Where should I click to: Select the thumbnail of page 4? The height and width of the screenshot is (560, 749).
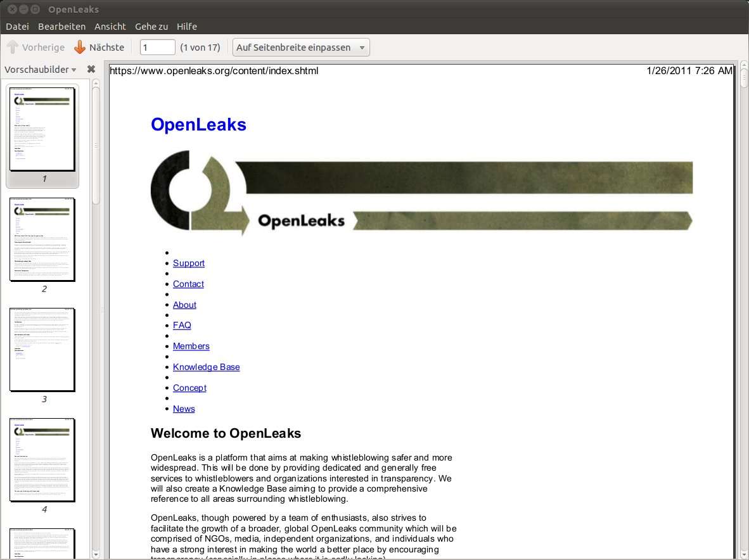42,460
